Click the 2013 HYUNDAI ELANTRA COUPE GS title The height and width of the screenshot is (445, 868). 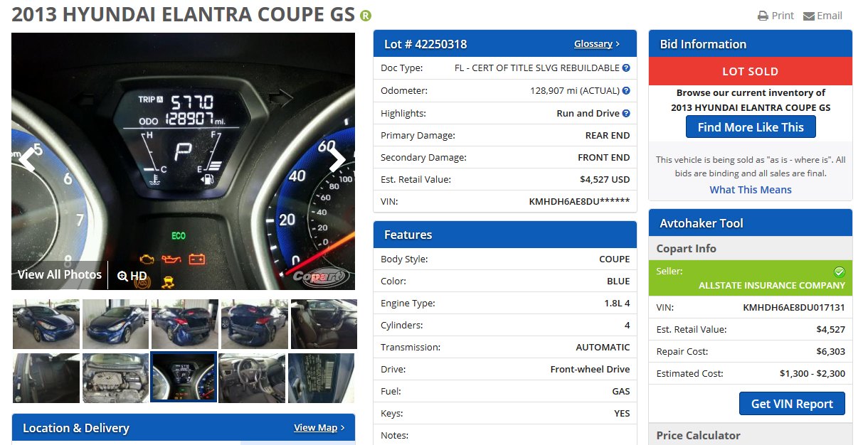184,16
